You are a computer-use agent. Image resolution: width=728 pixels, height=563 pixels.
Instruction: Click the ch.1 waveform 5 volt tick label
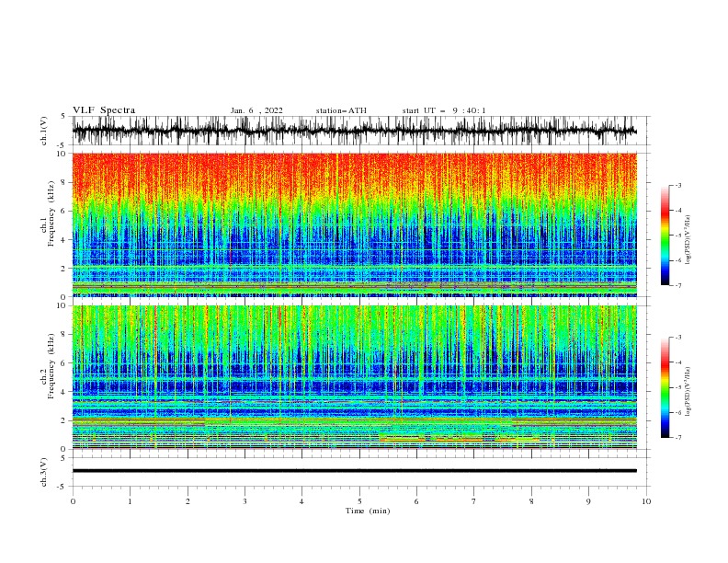point(63,117)
